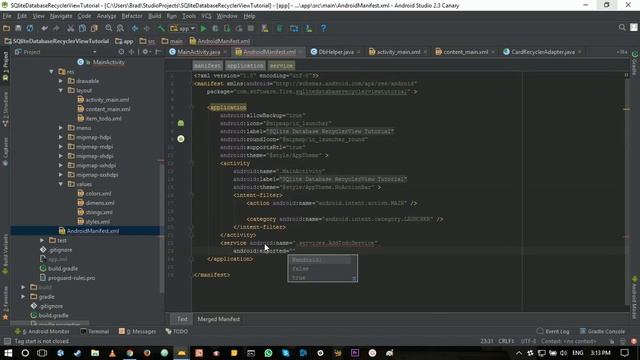Screen dimensions: 640x360
Task: Open the Build menu
Action: (154, 16)
